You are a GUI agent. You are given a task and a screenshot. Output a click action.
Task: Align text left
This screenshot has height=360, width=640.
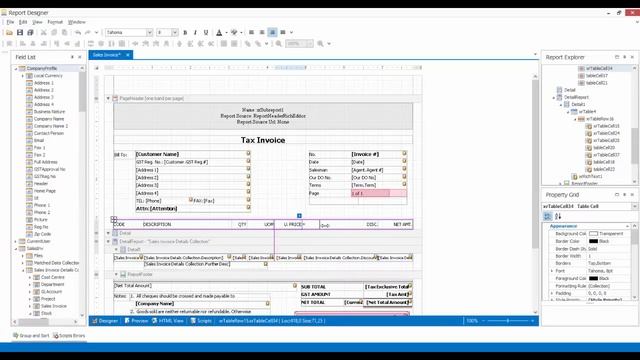[251, 32]
